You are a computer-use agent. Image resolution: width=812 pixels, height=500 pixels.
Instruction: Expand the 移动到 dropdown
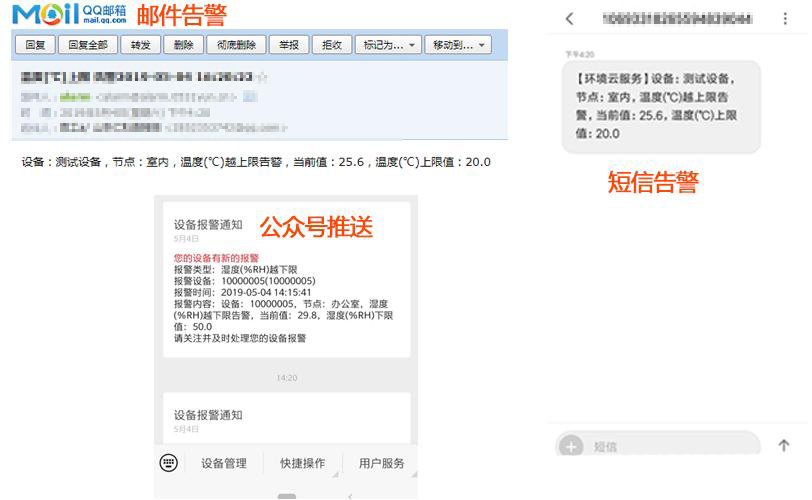(x=456, y=45)
